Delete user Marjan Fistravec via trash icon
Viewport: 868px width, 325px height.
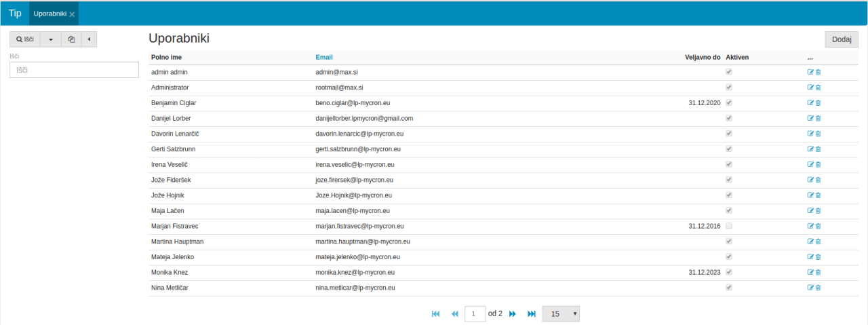(x=818, y=226)
